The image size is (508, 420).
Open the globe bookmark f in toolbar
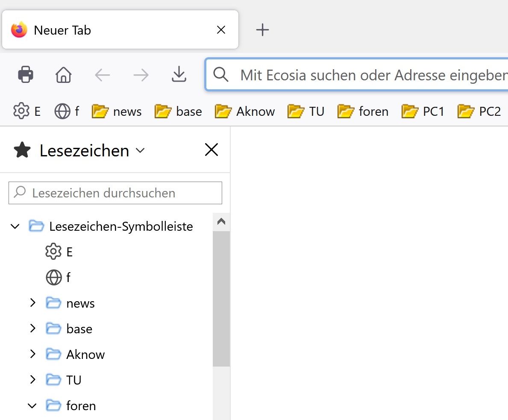(x=67, y=111)
